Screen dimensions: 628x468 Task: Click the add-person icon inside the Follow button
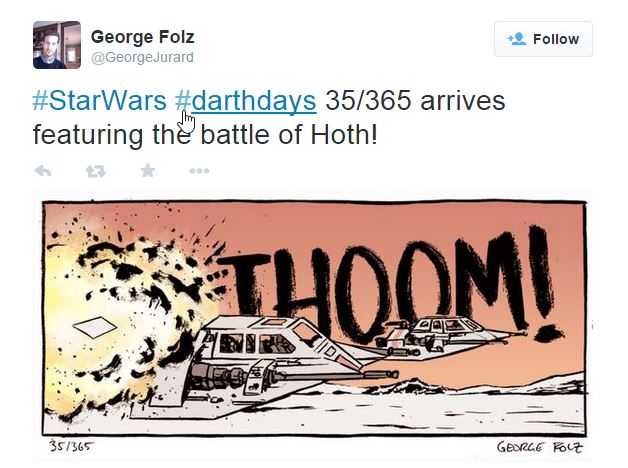pyautogui.click(x=517, y=39)
